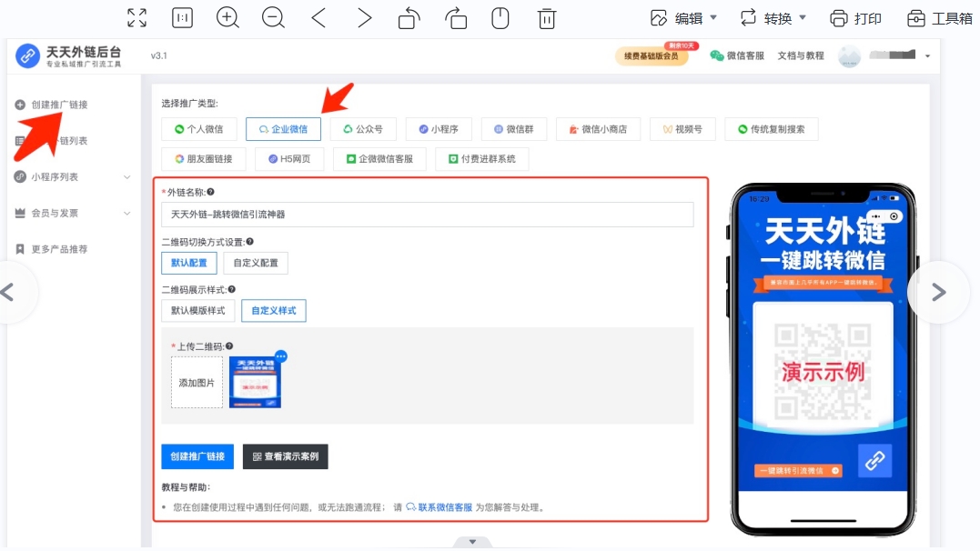The image size is (980, 551).
Task: Click the link icon in phone preview
Action: (x=875, y=461)
